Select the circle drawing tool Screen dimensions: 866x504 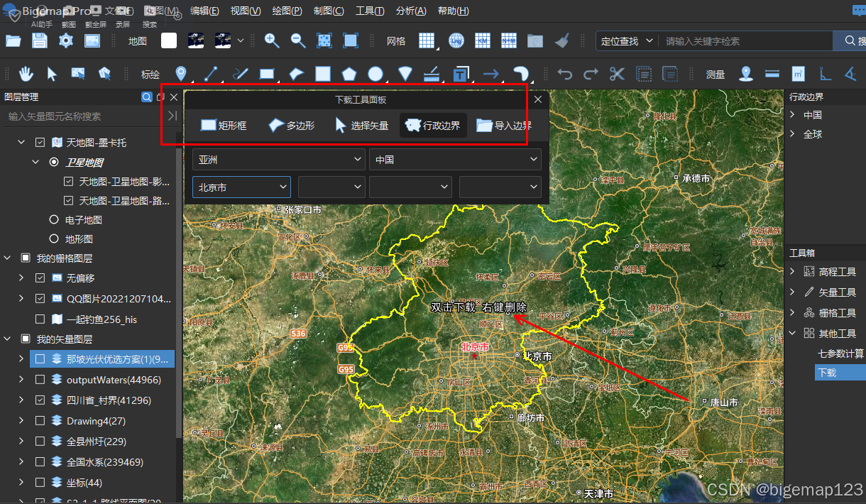pos(376,73)
